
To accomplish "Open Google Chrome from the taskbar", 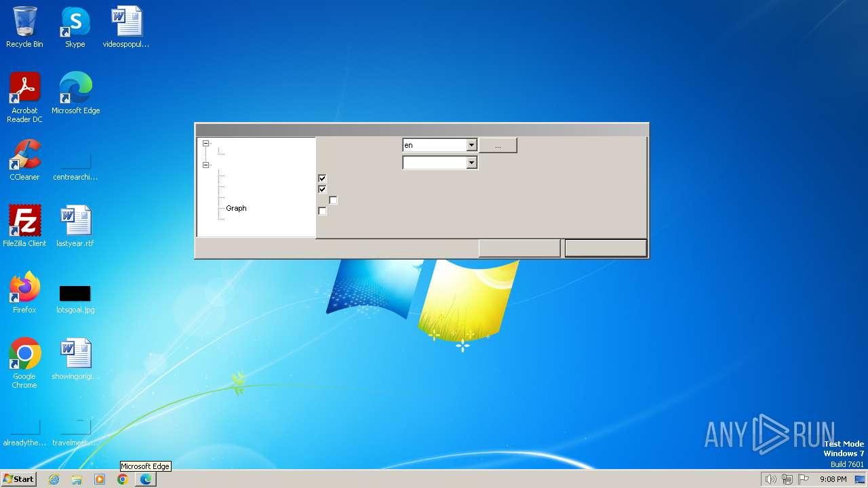I will click(x=123, y=479).
